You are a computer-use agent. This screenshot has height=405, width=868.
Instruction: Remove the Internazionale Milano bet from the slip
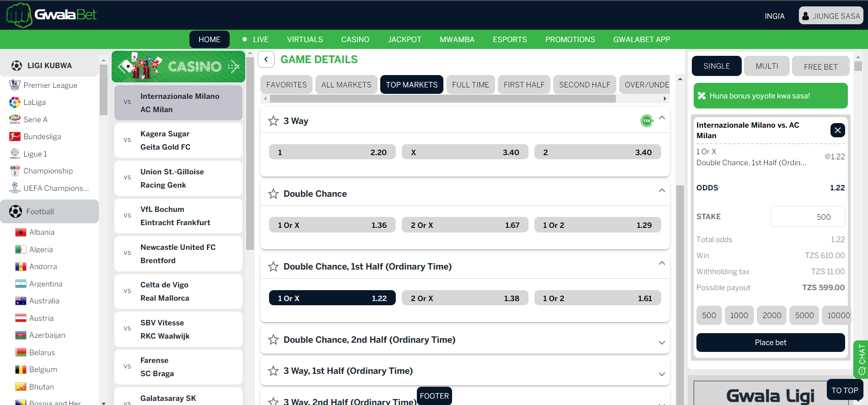[x=837, y=130]
